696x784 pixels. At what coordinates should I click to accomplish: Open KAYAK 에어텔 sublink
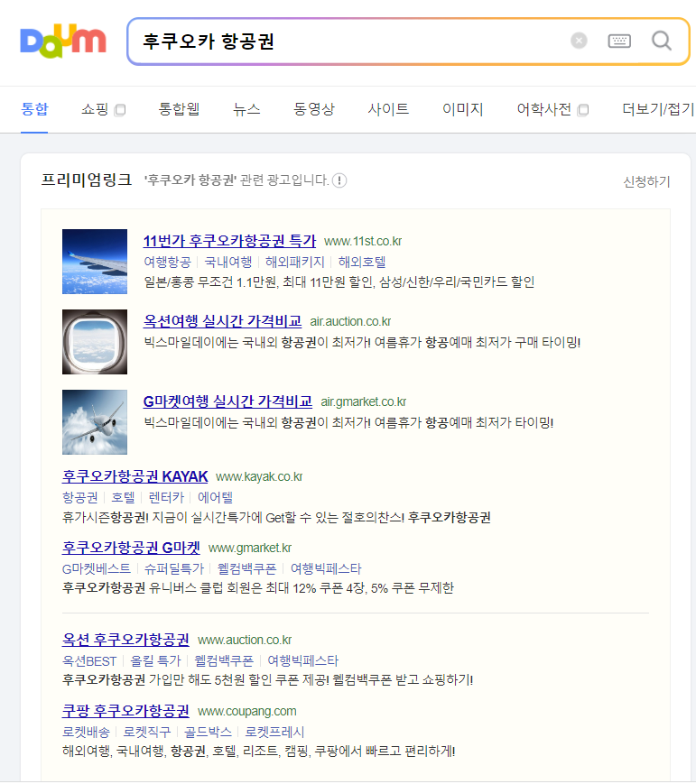click(215, 497)
